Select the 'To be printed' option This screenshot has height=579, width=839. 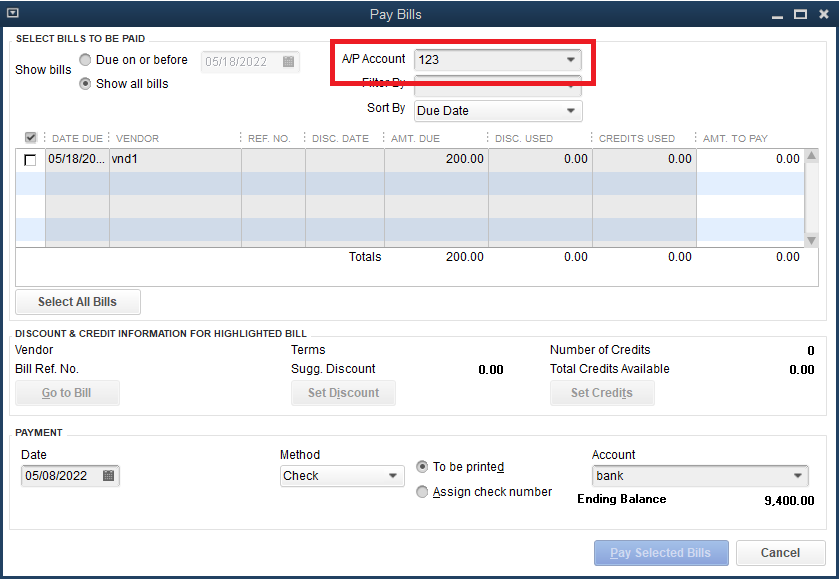422,467
